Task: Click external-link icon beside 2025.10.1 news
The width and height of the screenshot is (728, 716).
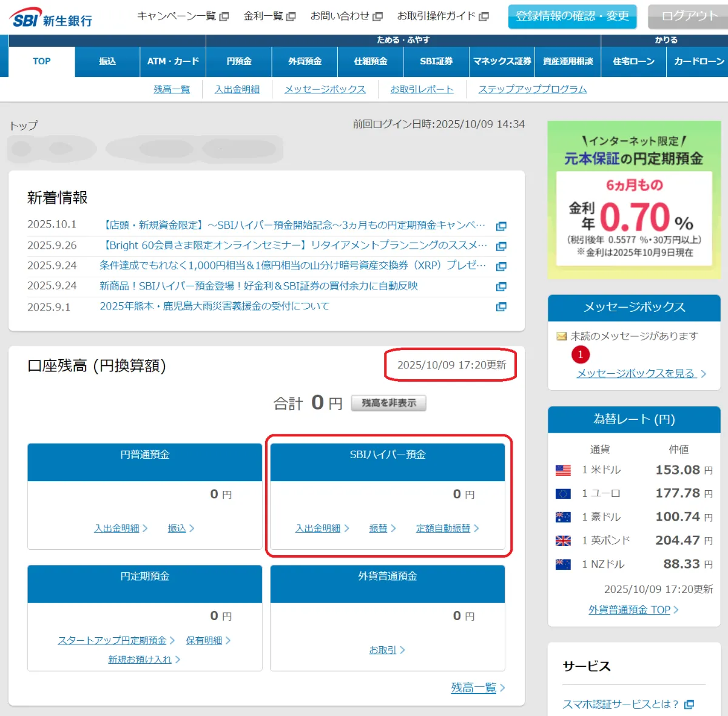Action: (x=501, y=226)
